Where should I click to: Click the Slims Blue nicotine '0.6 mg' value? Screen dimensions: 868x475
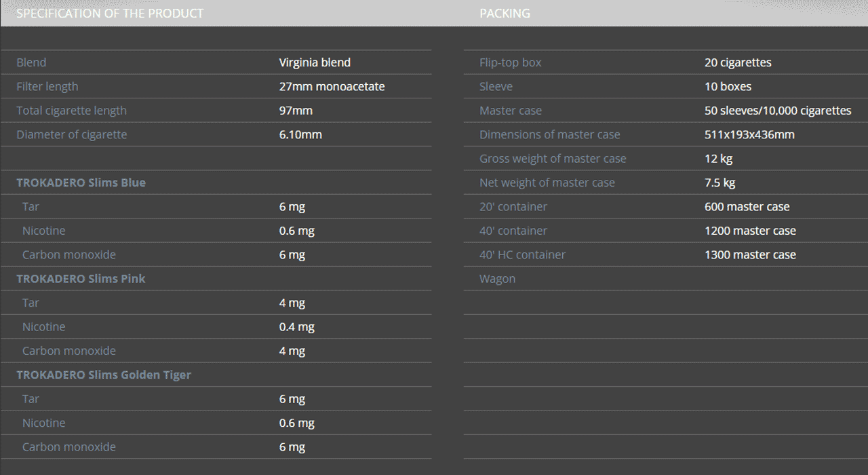click(297, 231)
